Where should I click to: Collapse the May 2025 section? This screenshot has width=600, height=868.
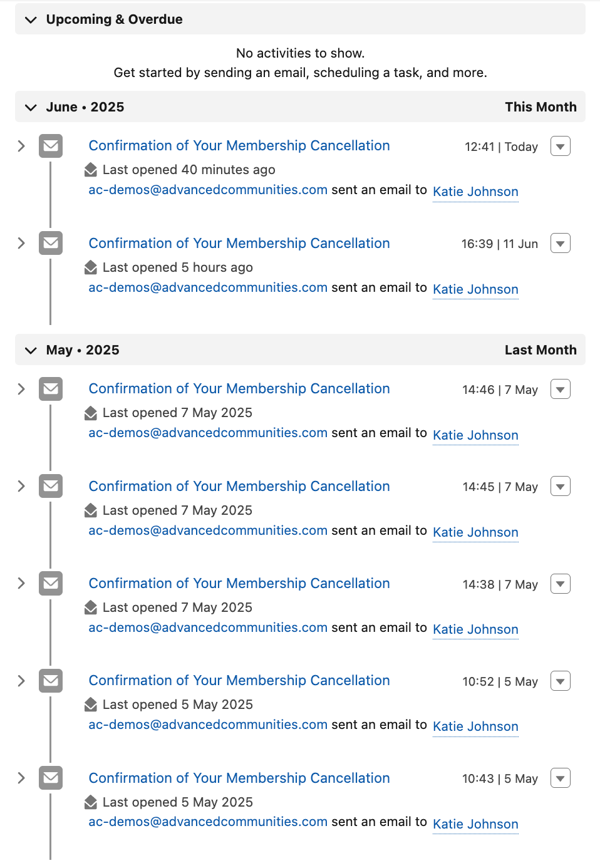coord(31,351)
